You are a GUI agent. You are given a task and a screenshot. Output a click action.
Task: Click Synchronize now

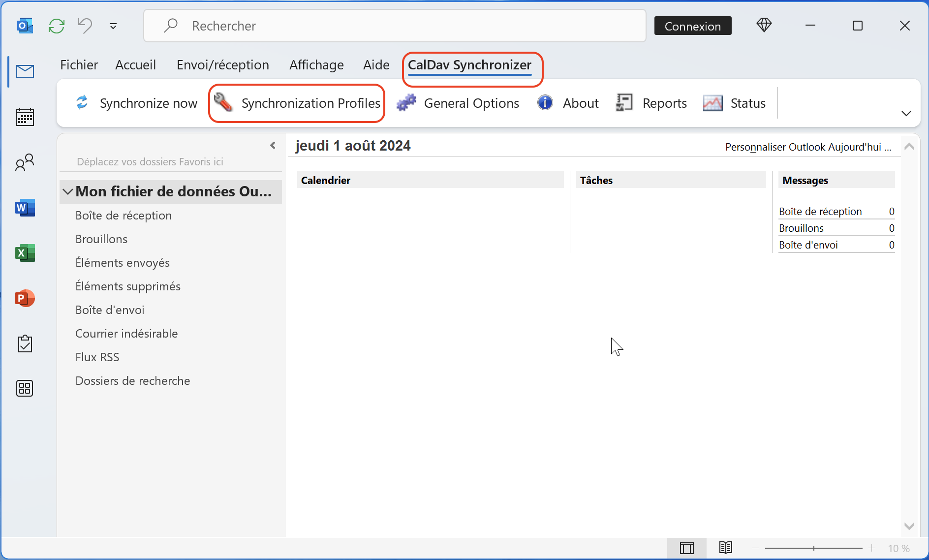(x=136, y=103)
